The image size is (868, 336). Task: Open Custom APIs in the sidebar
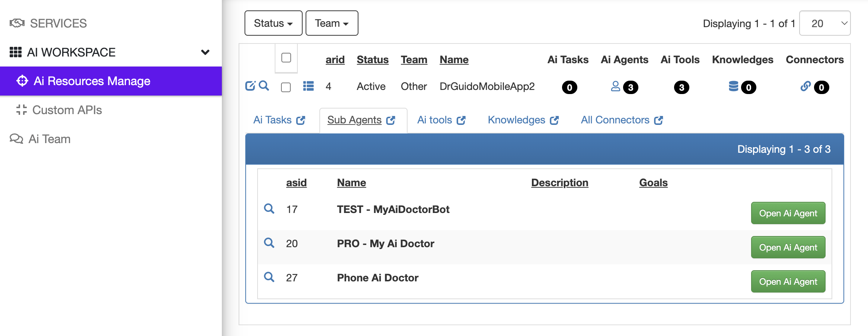[67, 110]
